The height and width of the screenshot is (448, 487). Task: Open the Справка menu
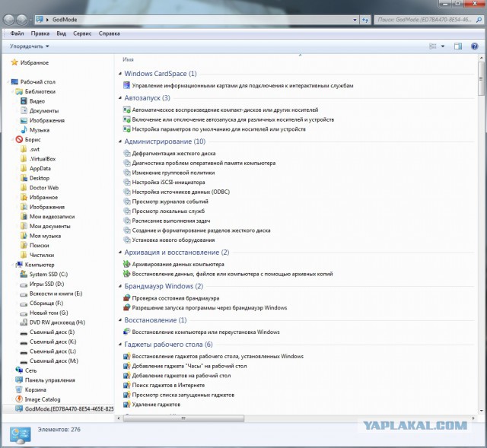109,33
